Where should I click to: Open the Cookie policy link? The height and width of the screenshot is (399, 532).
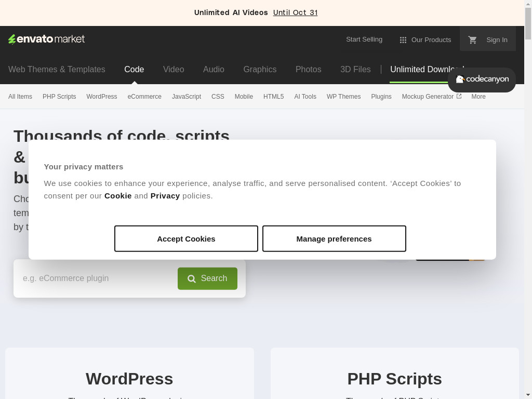click(x=118, y=196)
